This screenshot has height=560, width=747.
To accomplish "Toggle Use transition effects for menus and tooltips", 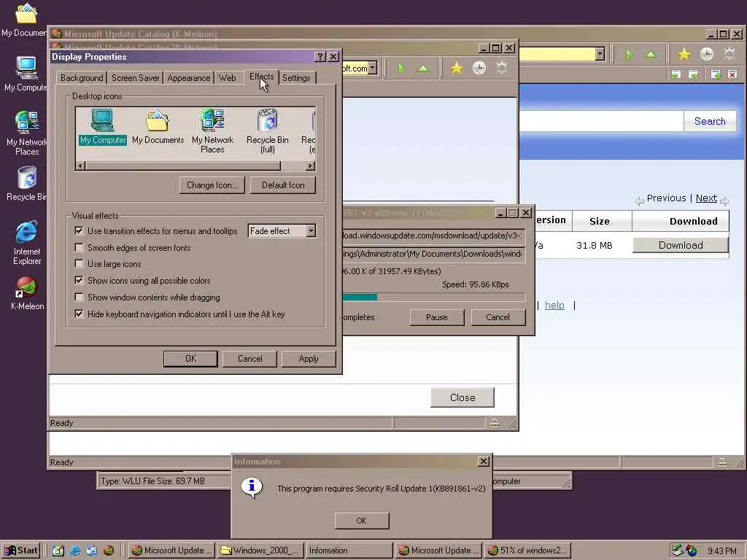I will pyautogui.click(x=79, y=231).
